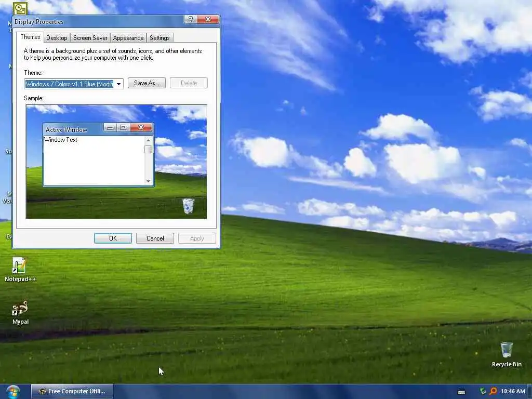Screen dimensions: 532x399
Task: Click the sample window scrollbar down arrow
Action: click(148, 181)
